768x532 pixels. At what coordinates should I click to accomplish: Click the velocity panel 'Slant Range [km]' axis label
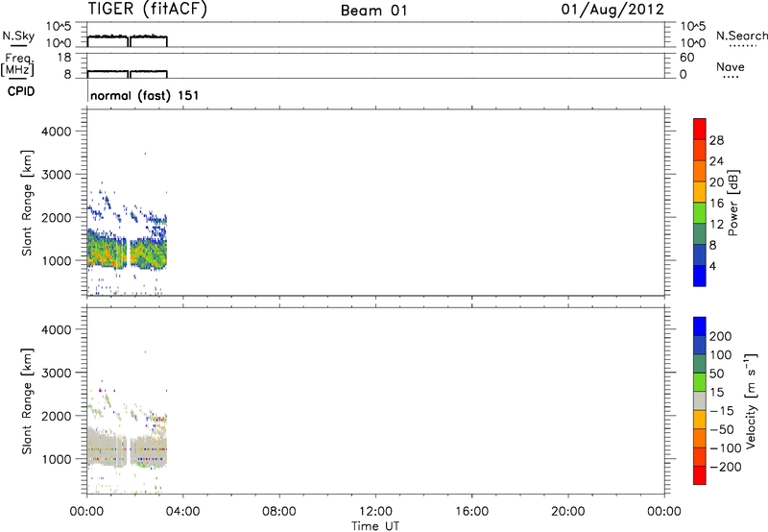tap(27, 401)
